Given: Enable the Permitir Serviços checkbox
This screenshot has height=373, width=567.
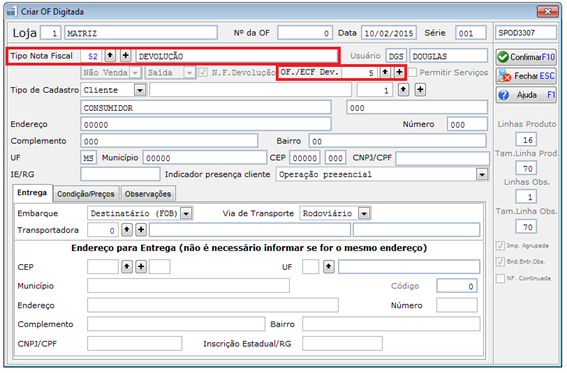Looking at the screenshot, I should pyautogui.click(x=413, y=72).
